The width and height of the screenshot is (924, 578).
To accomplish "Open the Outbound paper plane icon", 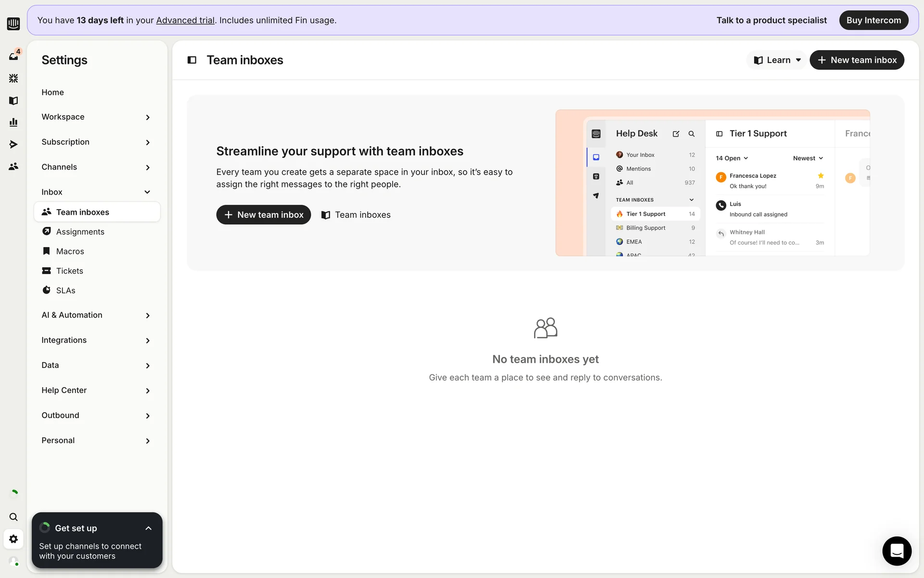I will [13, 144].
